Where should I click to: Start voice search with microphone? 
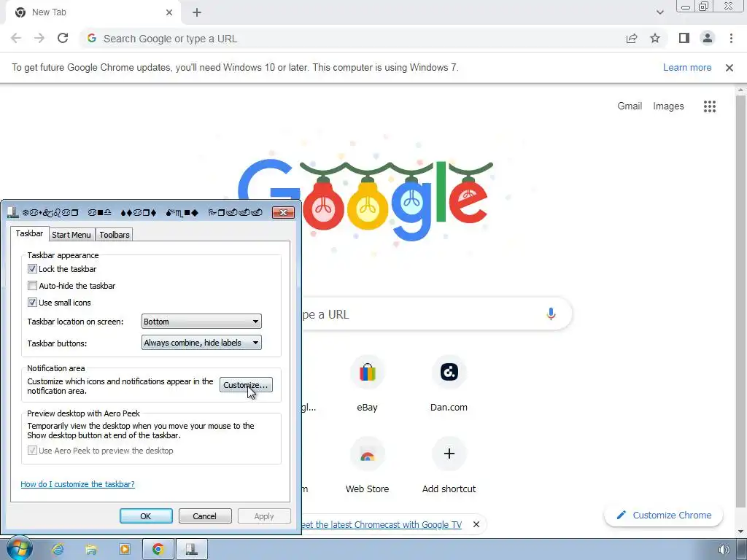[551, 314]
